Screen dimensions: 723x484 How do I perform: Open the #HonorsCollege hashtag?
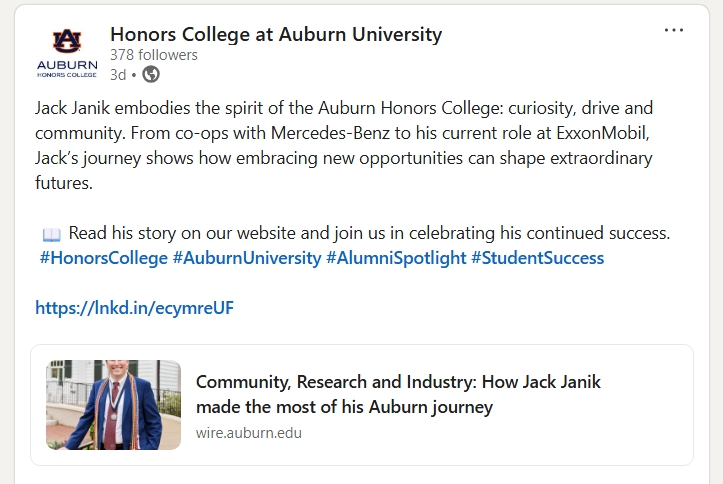coord(103,258)
